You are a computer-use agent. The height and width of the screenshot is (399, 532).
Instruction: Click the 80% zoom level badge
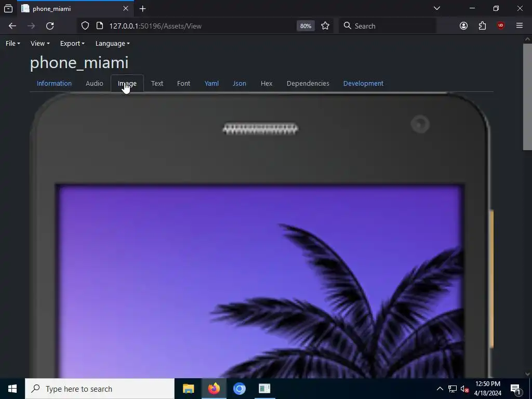point(305,26)
